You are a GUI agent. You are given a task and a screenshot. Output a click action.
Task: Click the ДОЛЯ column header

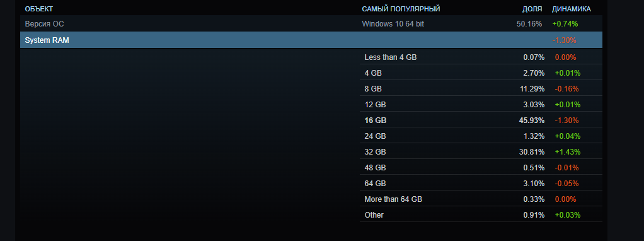(532, 9)
